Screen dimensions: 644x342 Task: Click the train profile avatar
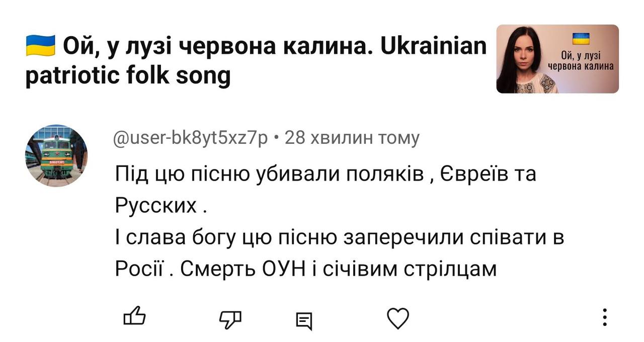click(x=56, y=155)
